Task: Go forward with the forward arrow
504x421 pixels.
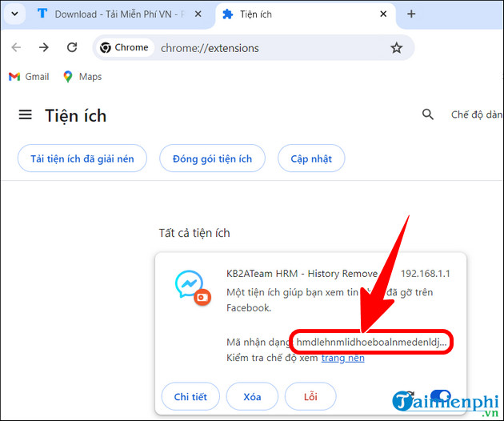Action: 44,47
